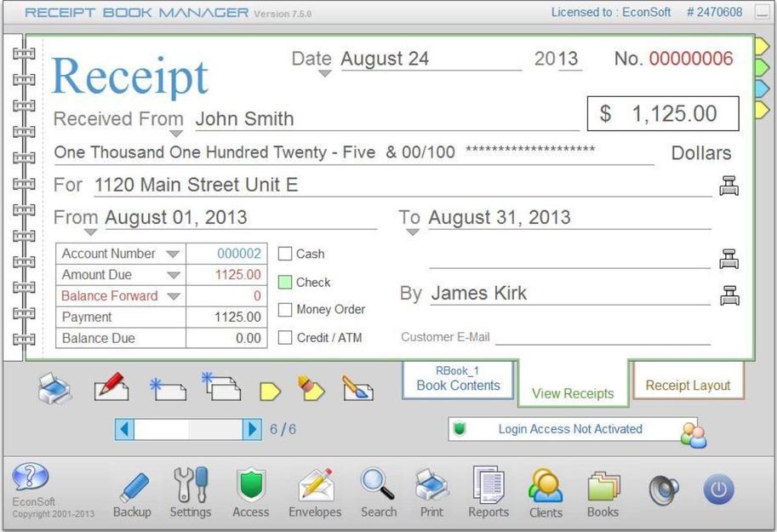Image resolution: width=777 pixels, height=532 pixels.
Task: Click the Customer E-Mail field
Action: [x=603, y=337]
